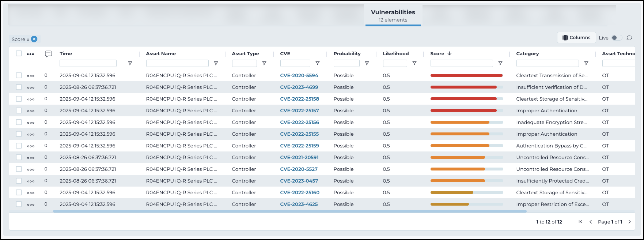Sort by the Time column header
Screen dimensions: 644x240
[66, 53]
